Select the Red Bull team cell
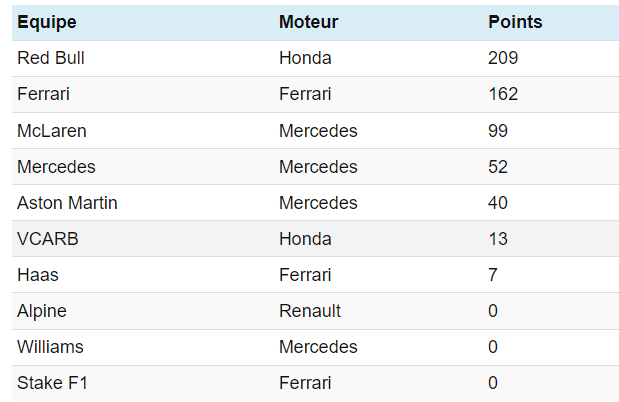Viewport: 619px width, 402px height. 51,58
